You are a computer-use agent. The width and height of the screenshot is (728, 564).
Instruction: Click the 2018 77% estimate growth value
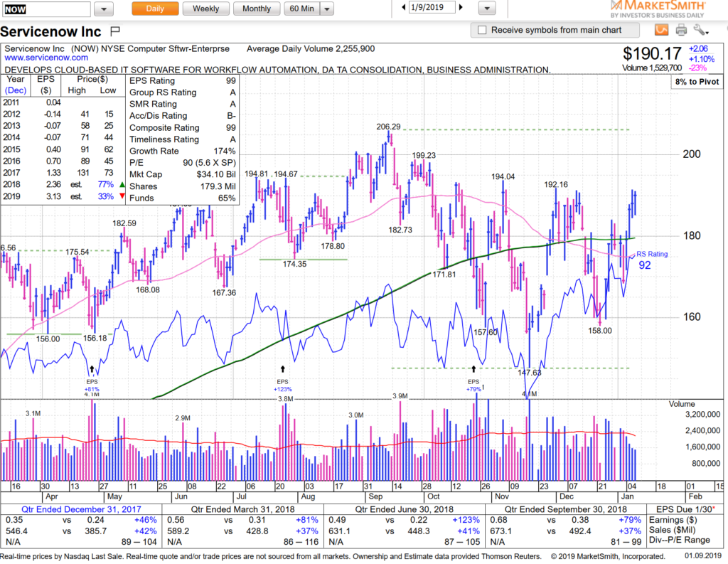click(x=105, y=184)
